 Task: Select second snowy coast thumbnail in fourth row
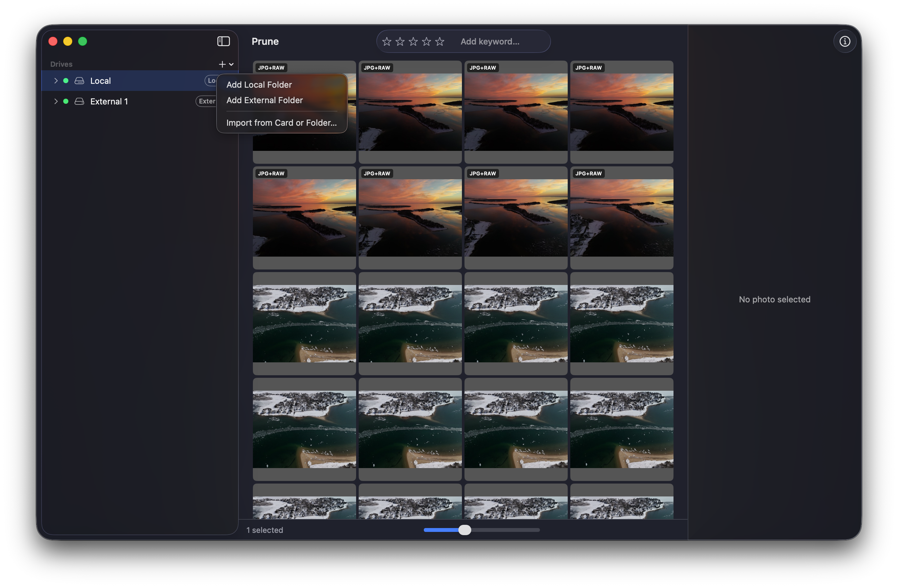coord(410,430)
